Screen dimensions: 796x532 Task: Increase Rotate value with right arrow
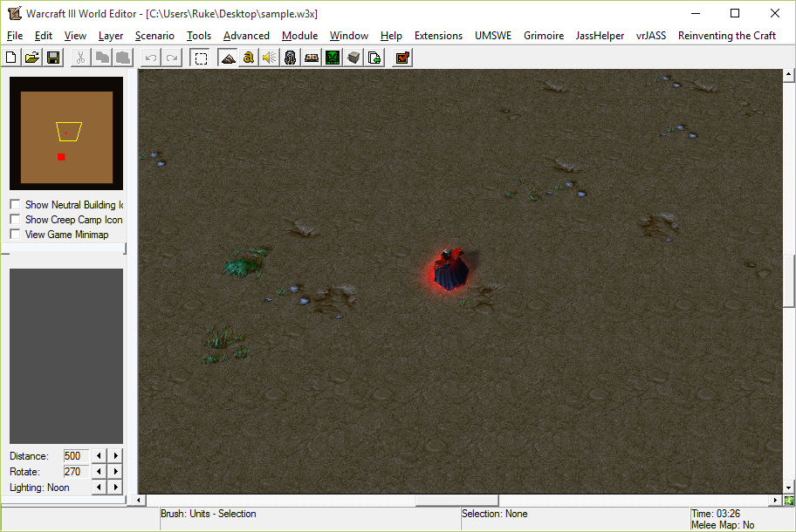116,471
